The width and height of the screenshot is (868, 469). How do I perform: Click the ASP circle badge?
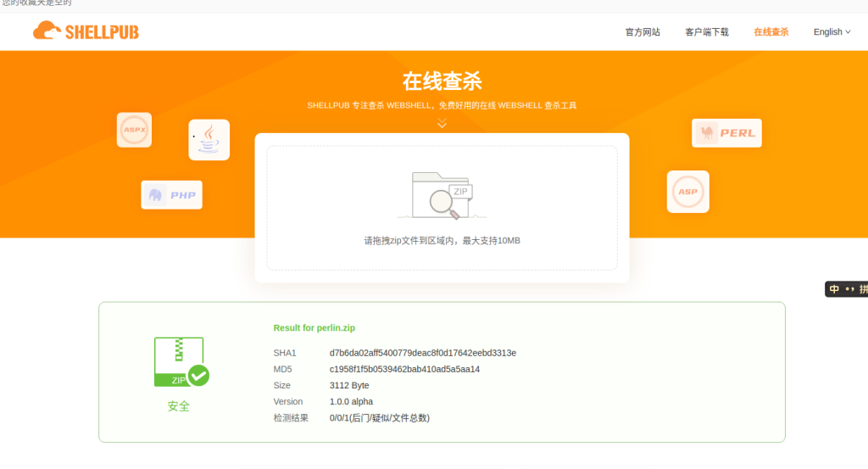tap(687, 192)
